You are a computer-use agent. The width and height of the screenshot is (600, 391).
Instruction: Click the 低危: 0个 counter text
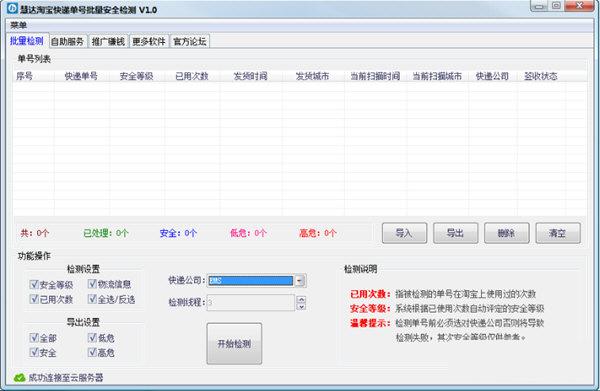(248, 233)
